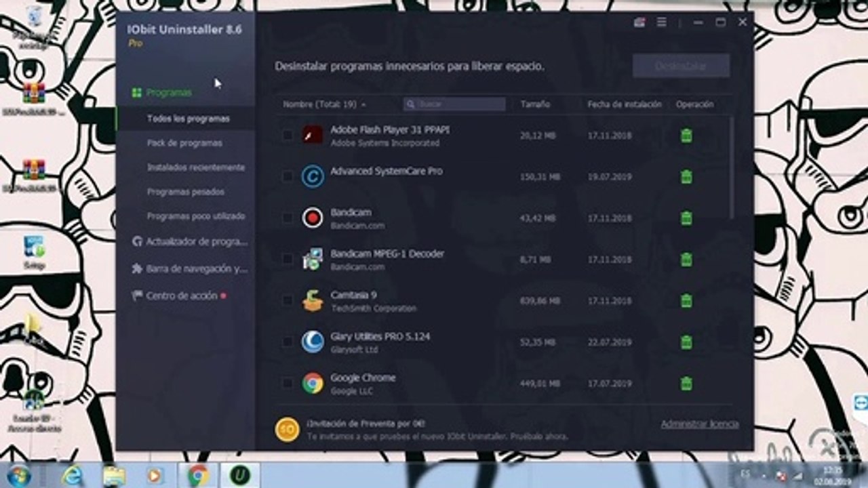Click the trash icon for Camtasia 9

point(686,301)
